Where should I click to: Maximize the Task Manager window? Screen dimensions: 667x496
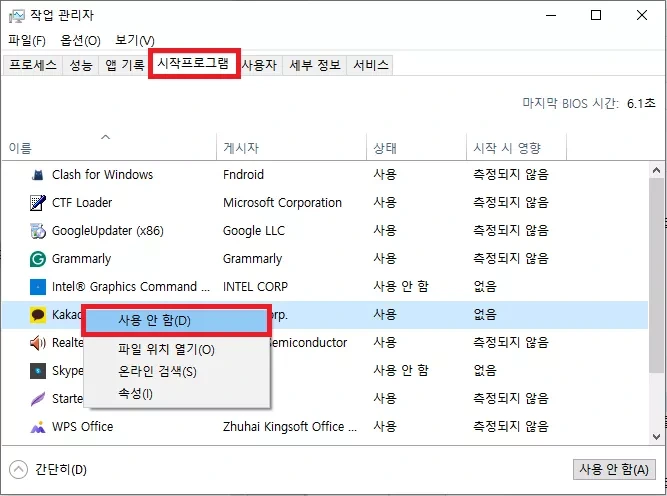pos(596,16)
